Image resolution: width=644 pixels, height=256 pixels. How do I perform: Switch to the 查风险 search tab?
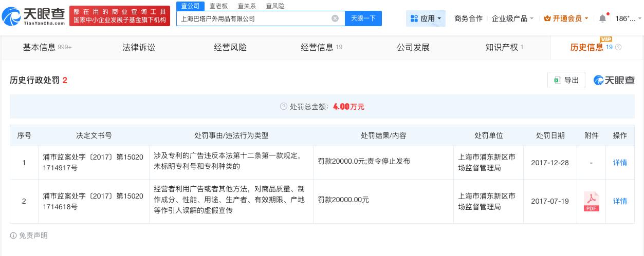tap(275, 6)
